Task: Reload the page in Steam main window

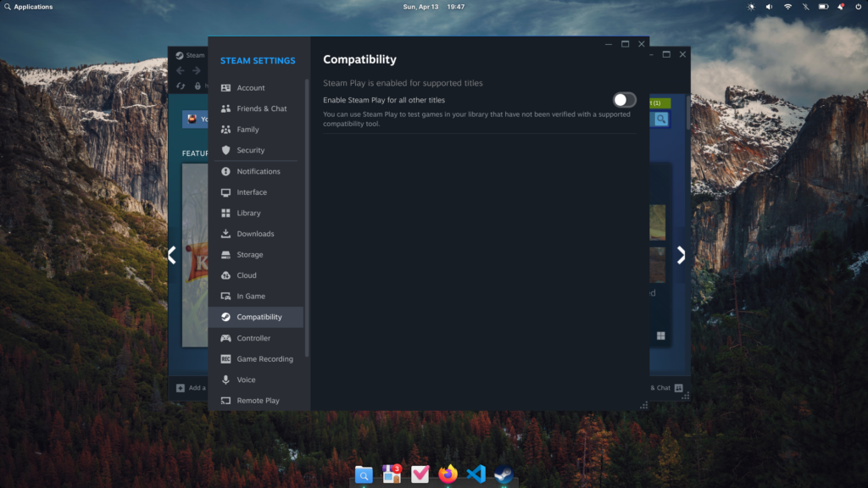Action: (181, 86)
